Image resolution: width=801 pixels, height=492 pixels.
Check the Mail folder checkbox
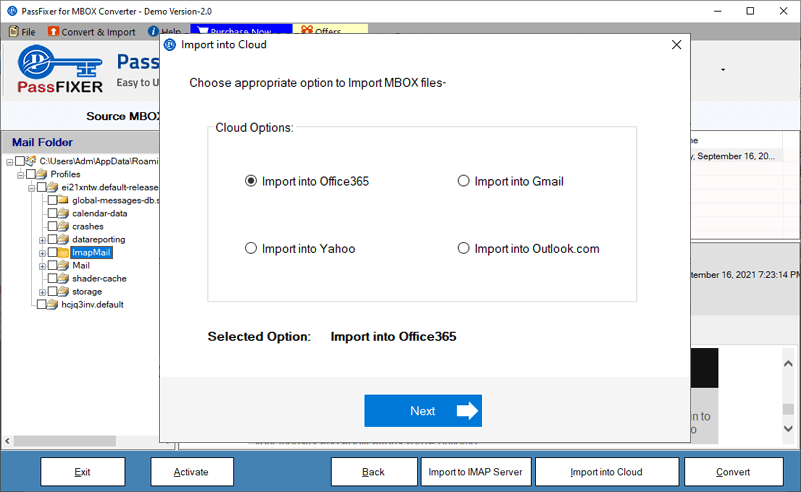[x=52, y=265]
